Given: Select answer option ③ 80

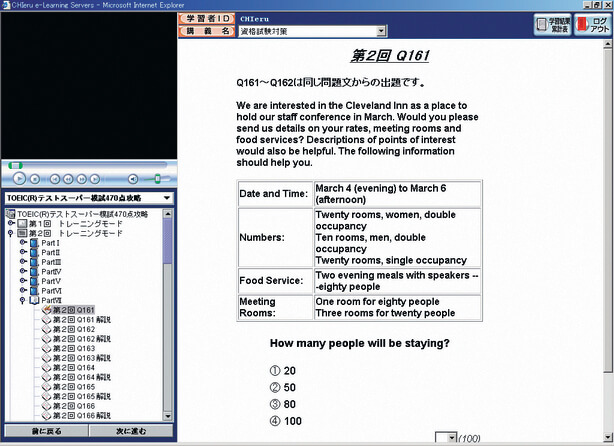Looking at the screenshot, I should pyautogui.click(x=283, y=404).
